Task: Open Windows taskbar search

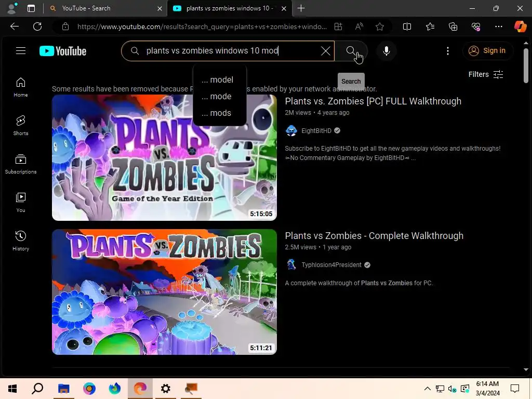Action: coord(37,389)
